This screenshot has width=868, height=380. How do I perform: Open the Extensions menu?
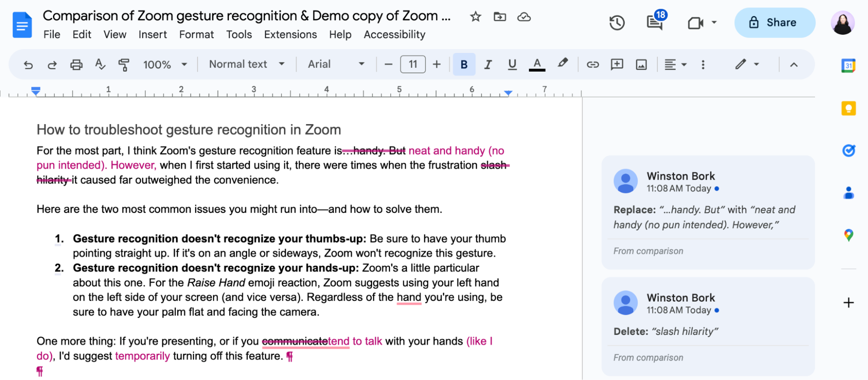(x=290, y=34)
